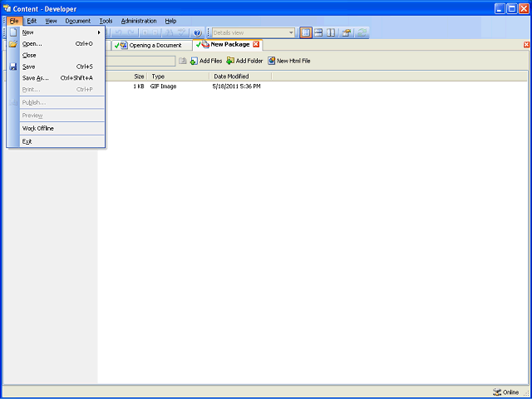Click the blue Help question mark icon
532x399 pixels.
pyautogui.click(x=198, y=33)
